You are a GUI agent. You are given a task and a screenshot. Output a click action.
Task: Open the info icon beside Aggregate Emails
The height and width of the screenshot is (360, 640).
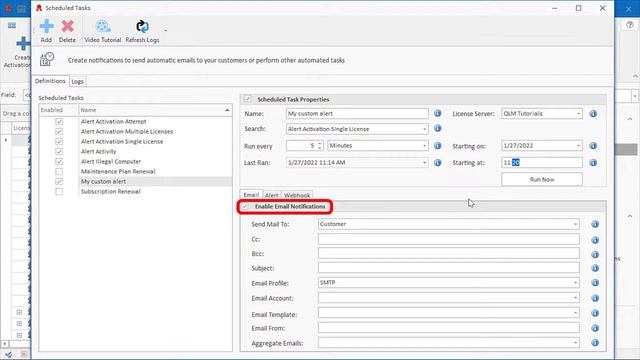(x=595, y=343)
